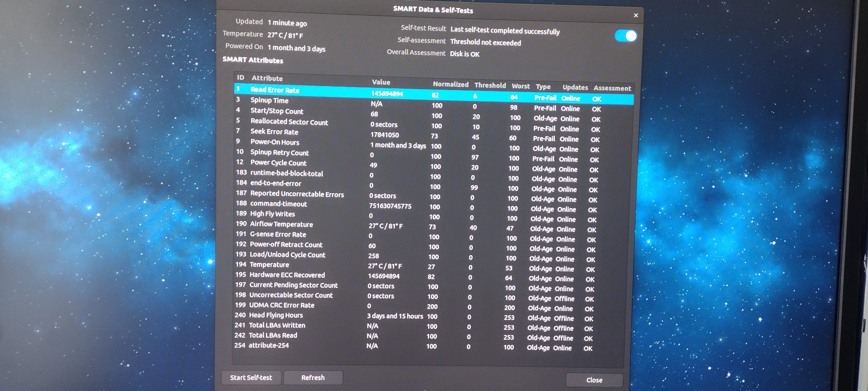Click the value 751630745775

point(390,206)
